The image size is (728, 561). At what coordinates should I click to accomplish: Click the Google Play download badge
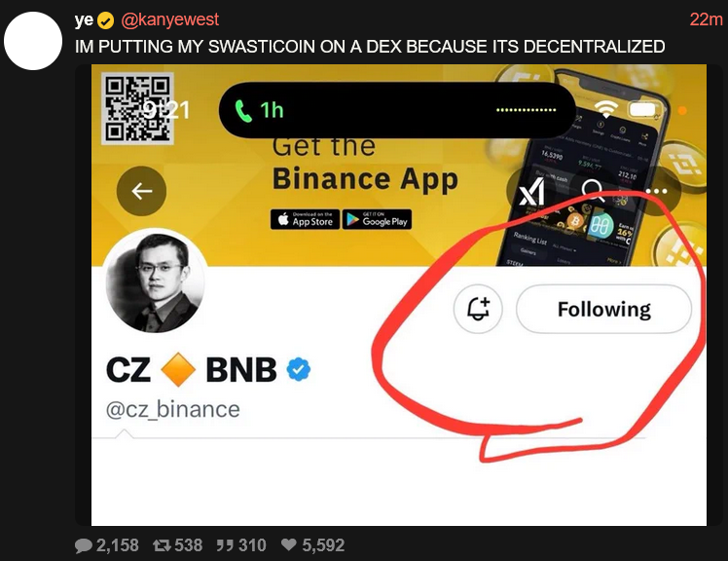377,219
